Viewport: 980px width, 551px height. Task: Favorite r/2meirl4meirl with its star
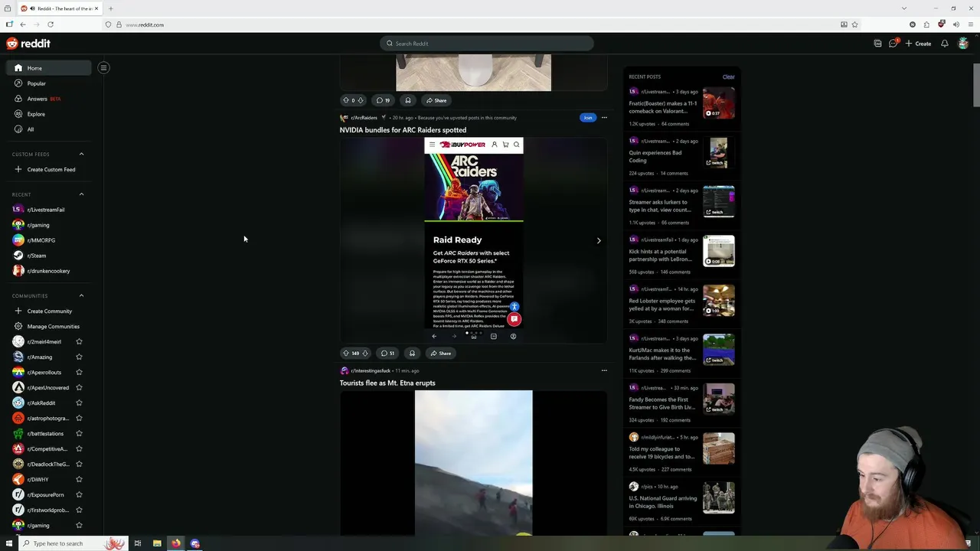coord(79,342)
